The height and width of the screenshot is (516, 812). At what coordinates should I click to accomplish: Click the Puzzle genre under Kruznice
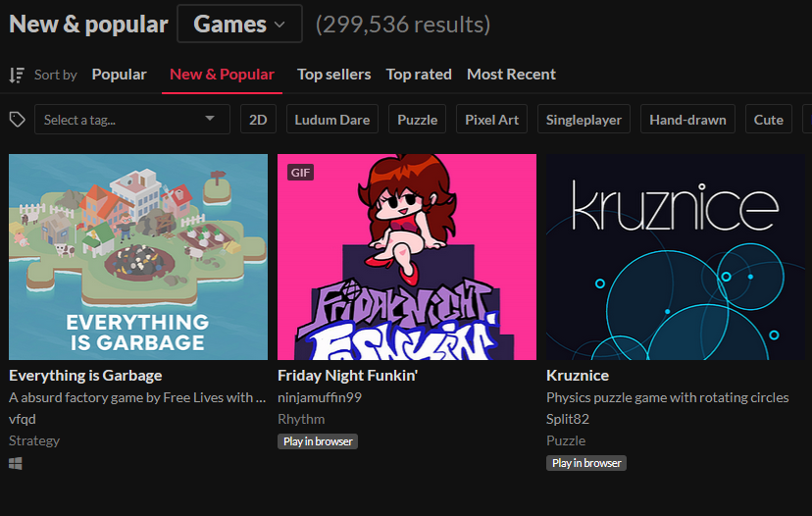tap(566, 440)
